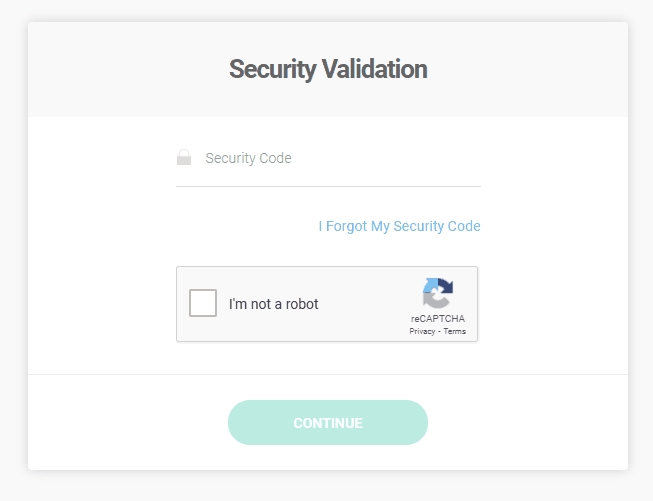Screen dimensions: 653x501
Task: Click the "Security Validation" heading
Action: pyautogui.click(x=328, y=69)
